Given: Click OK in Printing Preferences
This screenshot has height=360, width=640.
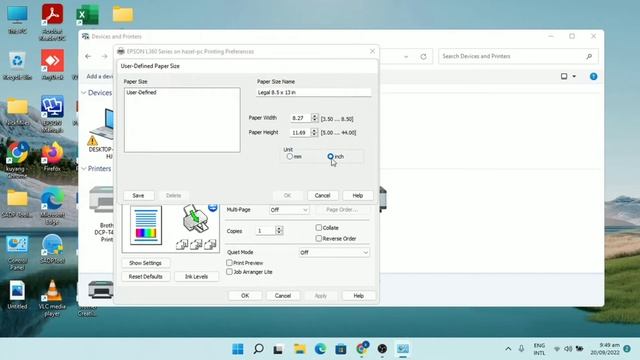Looking at the screenshot, I should [245, 296].
